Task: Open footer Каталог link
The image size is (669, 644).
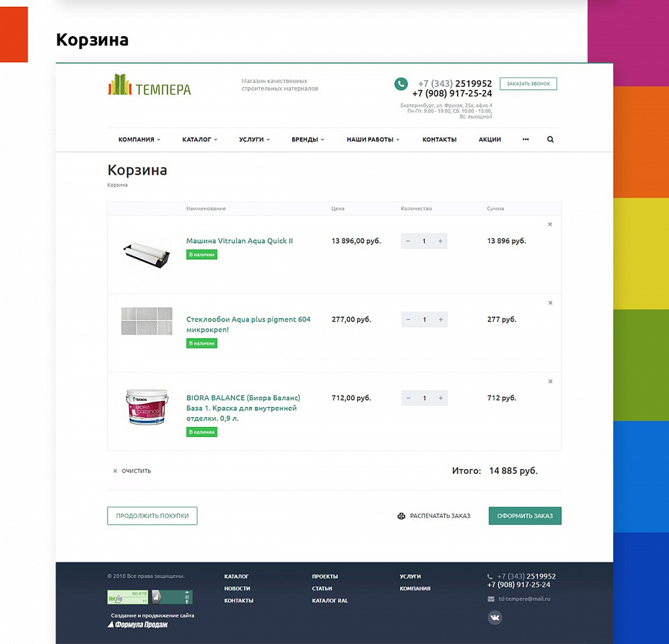Action: click(x=236, y=576)
